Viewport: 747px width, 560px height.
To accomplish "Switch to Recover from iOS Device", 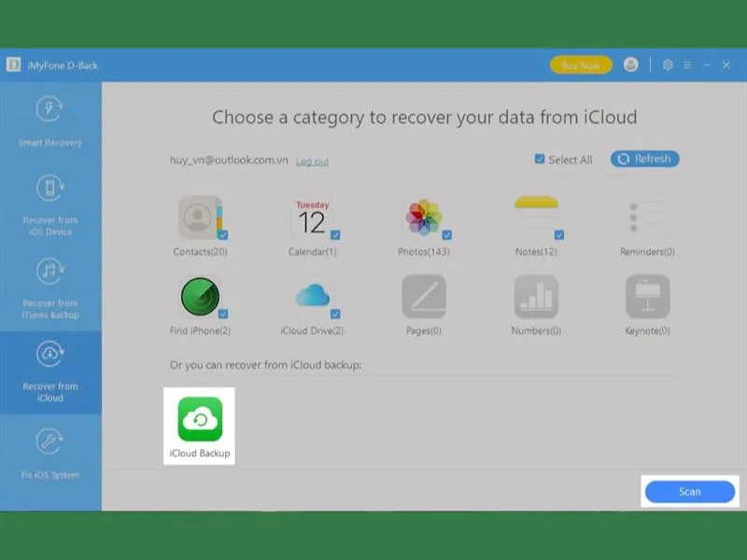I will [x=50, y=204].
